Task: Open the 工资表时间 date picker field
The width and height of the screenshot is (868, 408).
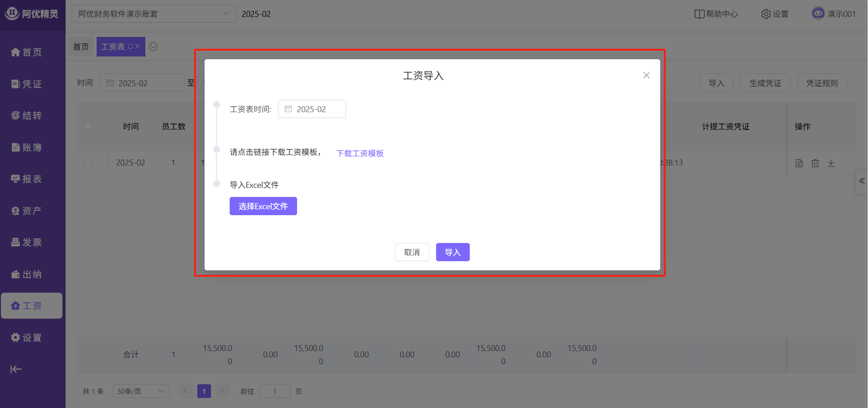Action: pyautogui.click(x=312, y=109)
